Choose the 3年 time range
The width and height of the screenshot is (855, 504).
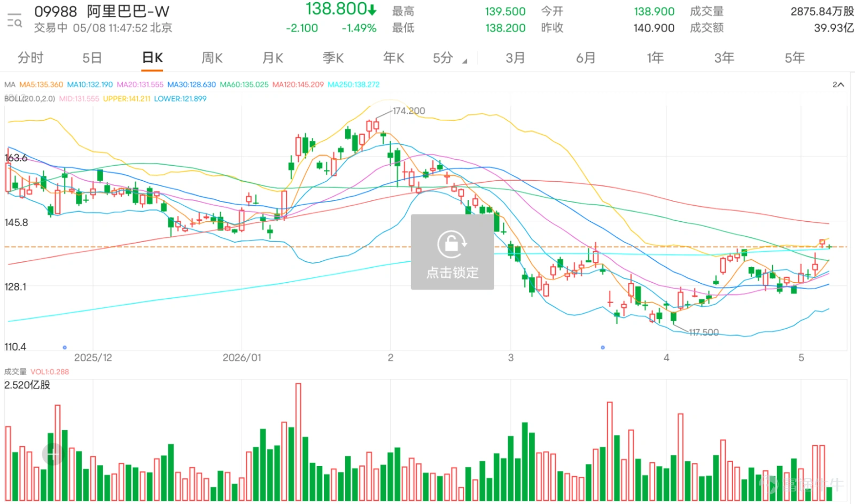pos(724,58)
